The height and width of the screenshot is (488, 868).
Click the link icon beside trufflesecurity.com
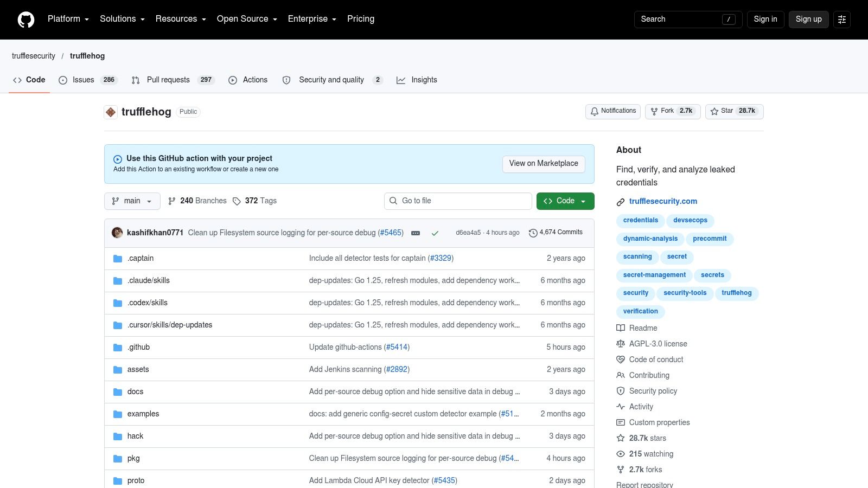[621, 202]
